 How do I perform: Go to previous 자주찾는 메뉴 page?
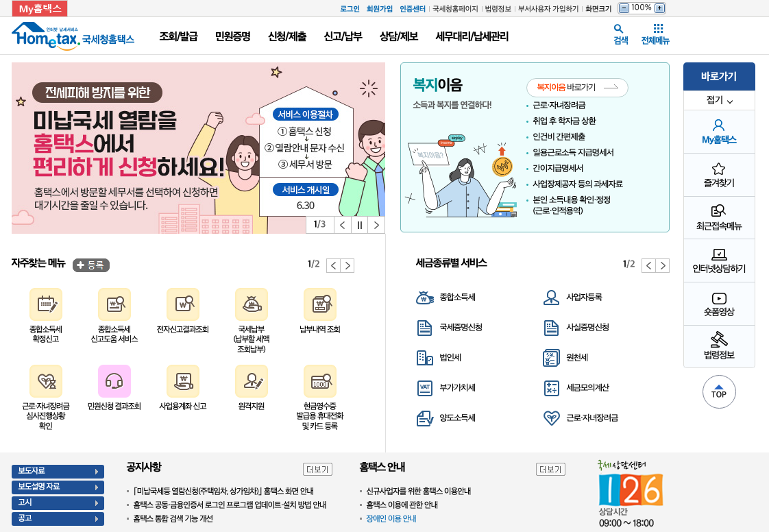[x=334, y=265]
